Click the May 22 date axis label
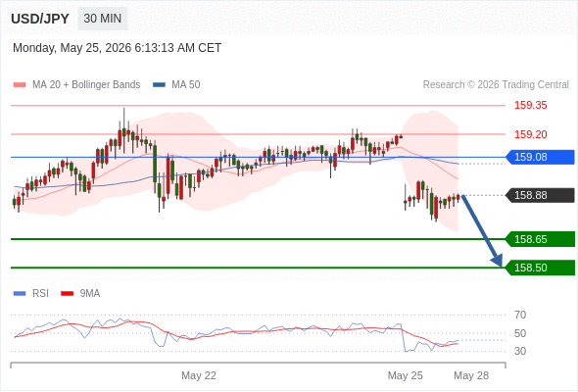Screen dimensions: 578x392 coord(199,375)
